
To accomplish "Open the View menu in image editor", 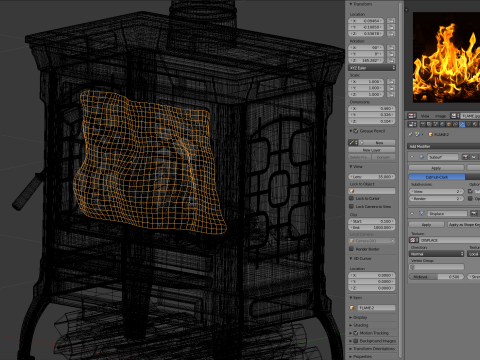I will point(425,116).
